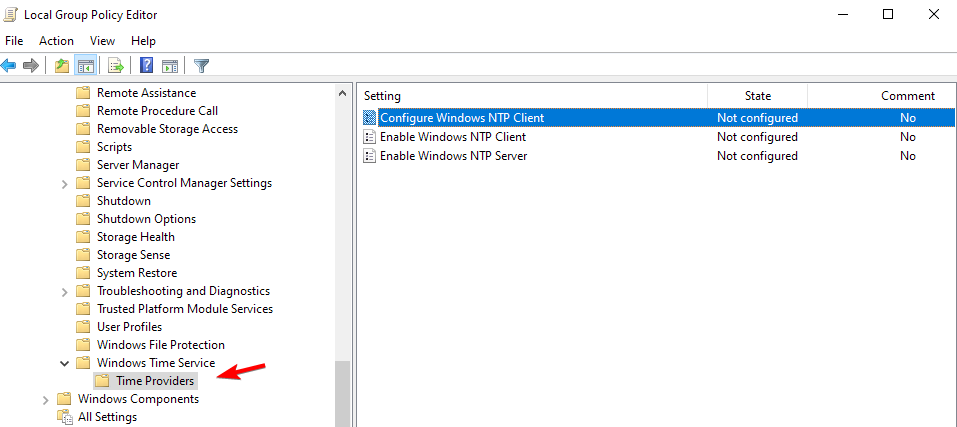Click the Export List toolbar icon
Screen dimensions: 957x427
[115, 65]
